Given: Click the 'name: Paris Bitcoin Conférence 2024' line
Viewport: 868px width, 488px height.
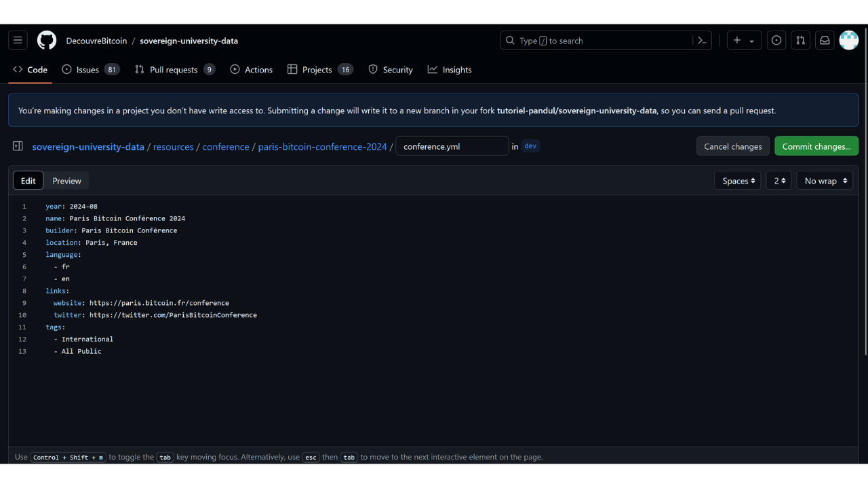Looking at the screenshot, I should point(115,218).
